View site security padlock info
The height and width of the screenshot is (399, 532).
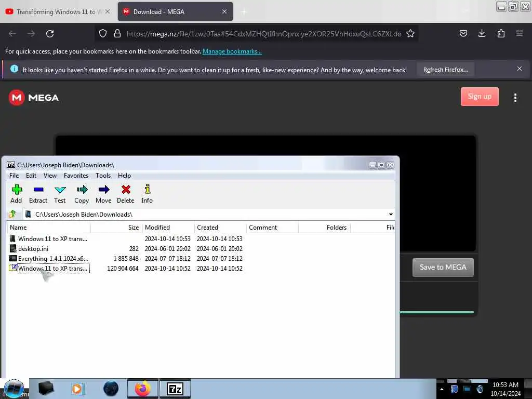(x=117, y=34)
